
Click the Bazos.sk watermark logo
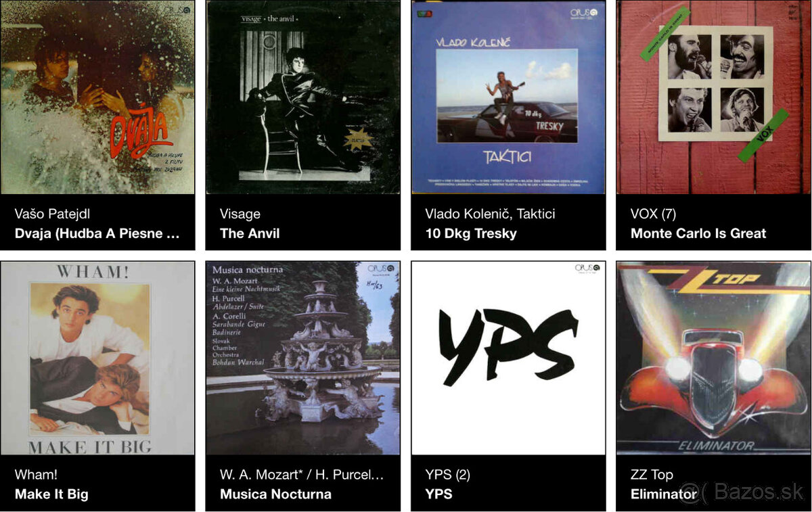[743, 492]
